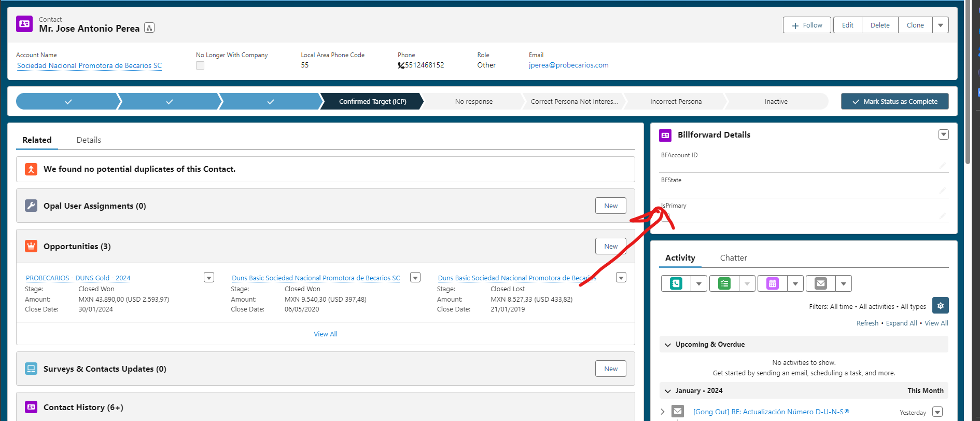Click the Opal User Assignments wrench icon
980x421 pixels.
click(31, 206)
